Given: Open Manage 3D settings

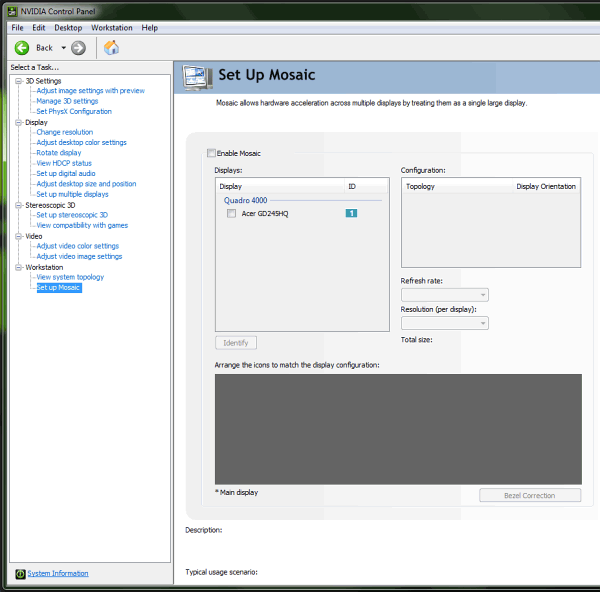Looking at the screenshot, I should coord(67,101).
